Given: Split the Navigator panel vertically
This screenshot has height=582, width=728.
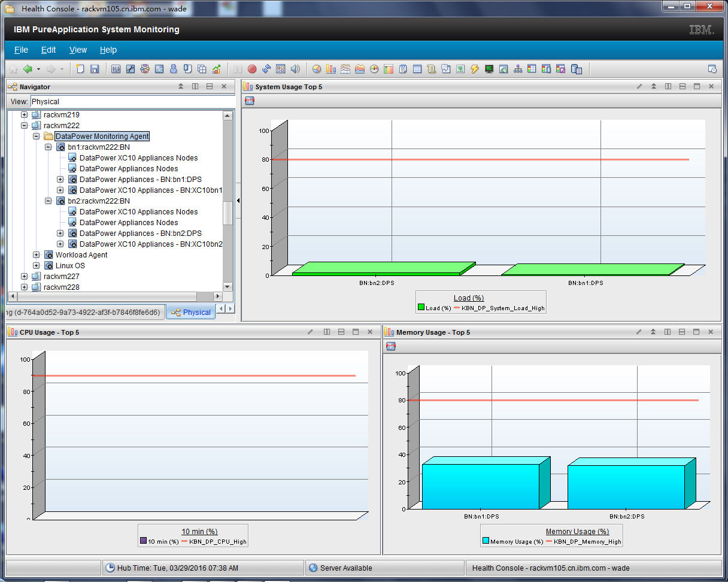Looking at the screenshot, I should [x=195, y=87].
